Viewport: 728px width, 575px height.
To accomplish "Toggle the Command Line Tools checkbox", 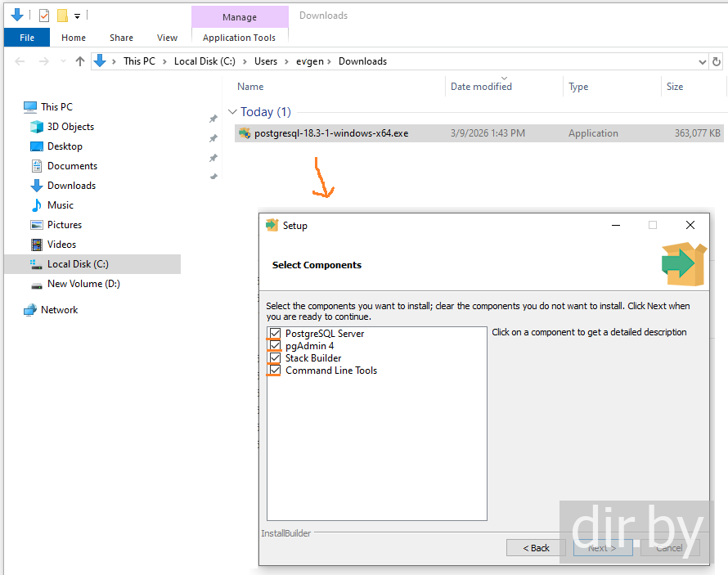I will [x=275, y=371].
